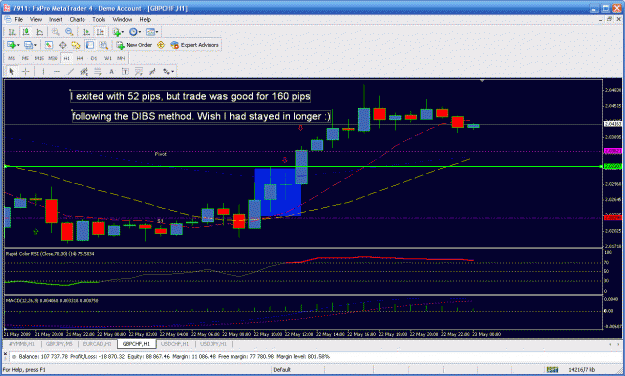Switch chart to line chart type

coord(39,32)
